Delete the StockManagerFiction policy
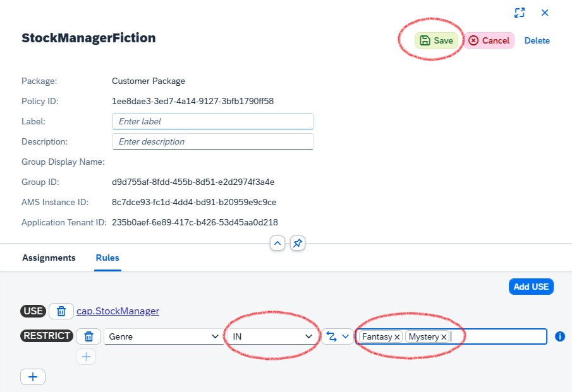572x392 pixels. (x=537, y=40)
